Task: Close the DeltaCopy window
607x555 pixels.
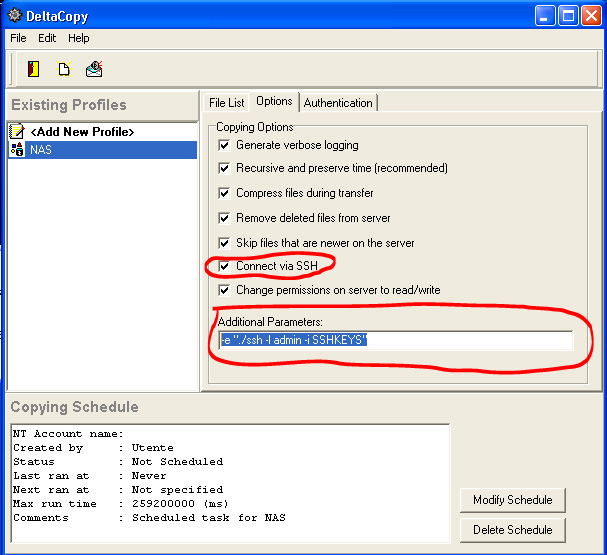Action: [x=592, y=16]
